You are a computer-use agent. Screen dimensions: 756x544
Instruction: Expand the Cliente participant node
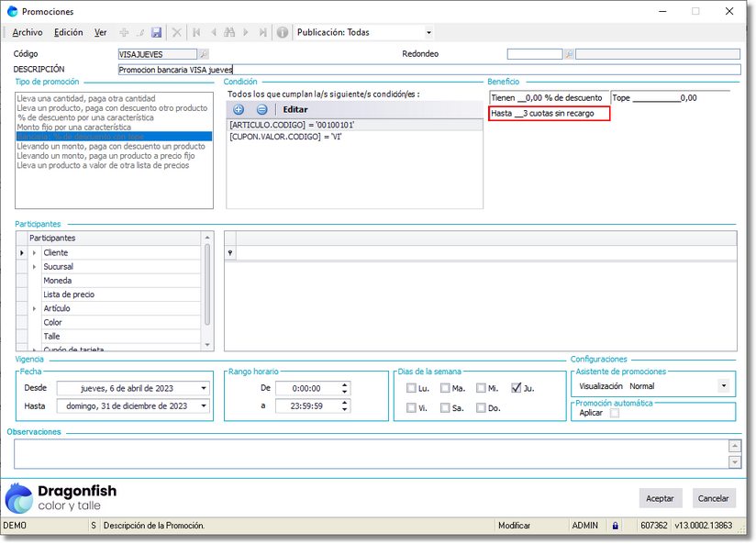[34, 252]
